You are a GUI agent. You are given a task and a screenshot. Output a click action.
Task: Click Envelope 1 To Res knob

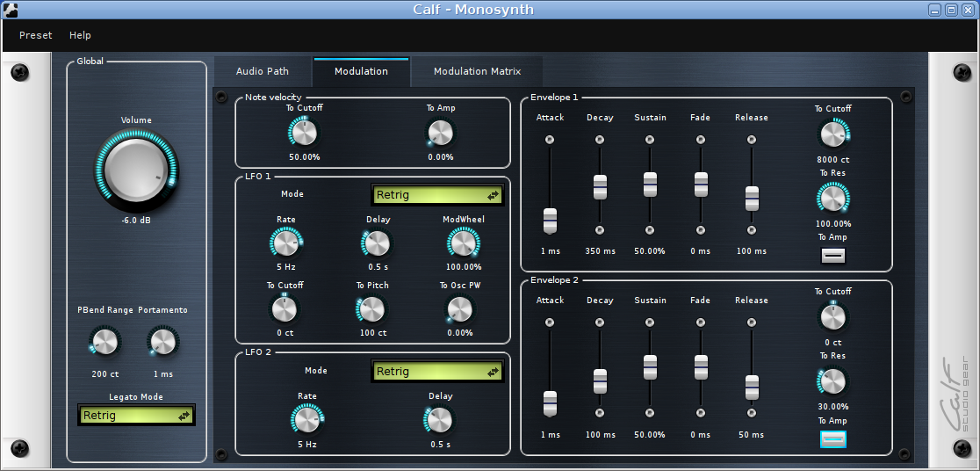(833, 199)
